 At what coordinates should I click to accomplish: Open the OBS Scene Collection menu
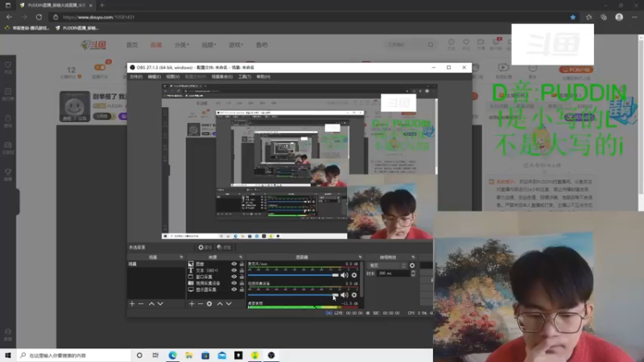click(x=222, y=76)
